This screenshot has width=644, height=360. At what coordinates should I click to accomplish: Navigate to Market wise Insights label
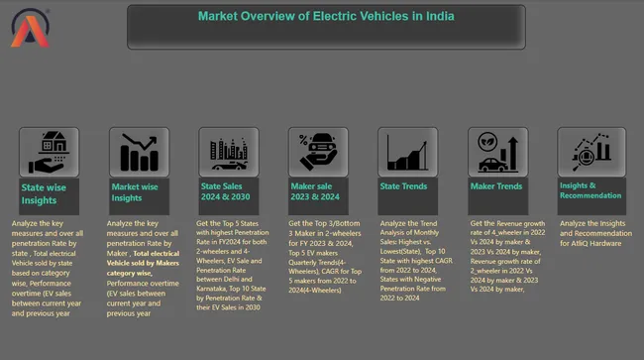pos(140,196)
